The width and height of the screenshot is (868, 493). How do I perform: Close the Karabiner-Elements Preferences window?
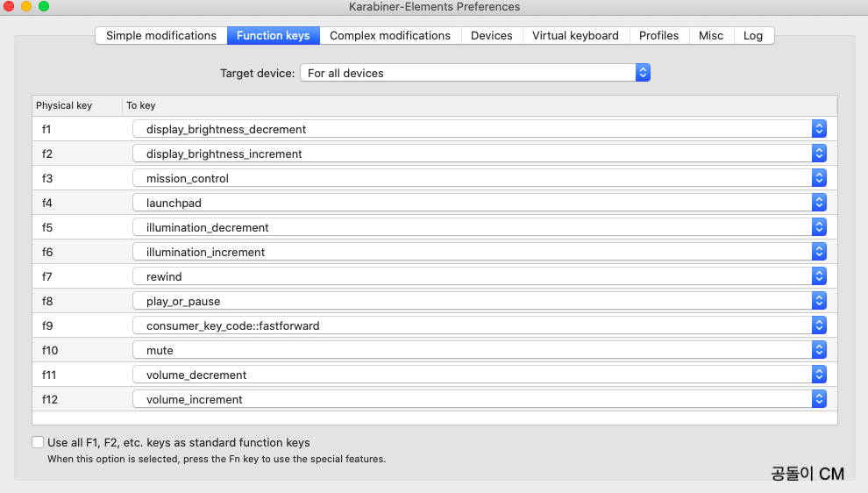9,6
